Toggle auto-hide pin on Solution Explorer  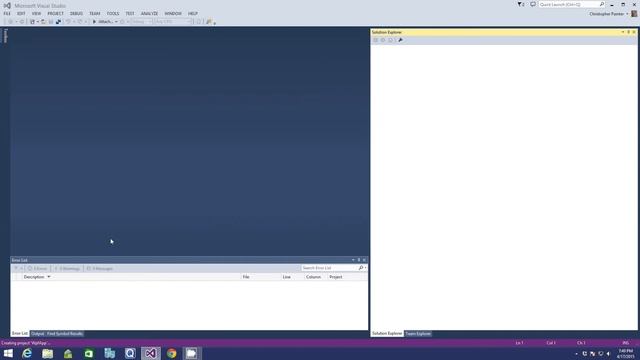click(x=629, y=32)
